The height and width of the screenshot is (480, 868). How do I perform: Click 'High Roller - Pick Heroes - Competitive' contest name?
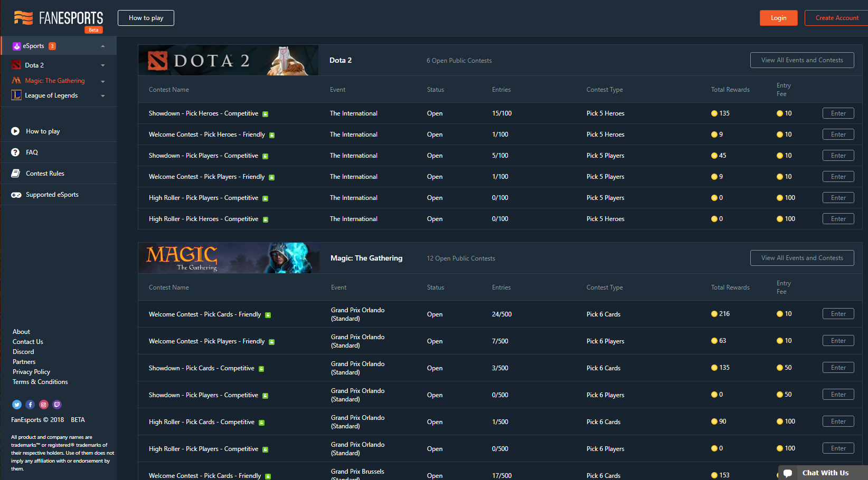click(x=204, y=219)
